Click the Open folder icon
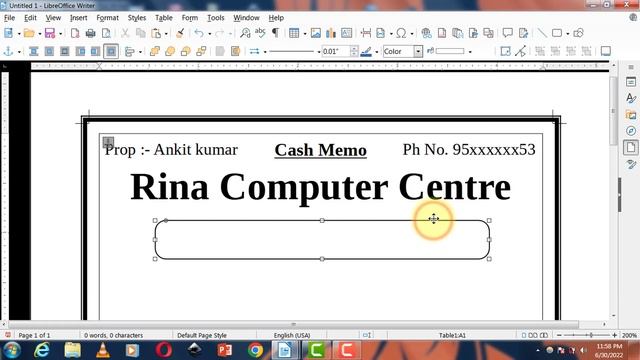 click(x=29, y=33)
